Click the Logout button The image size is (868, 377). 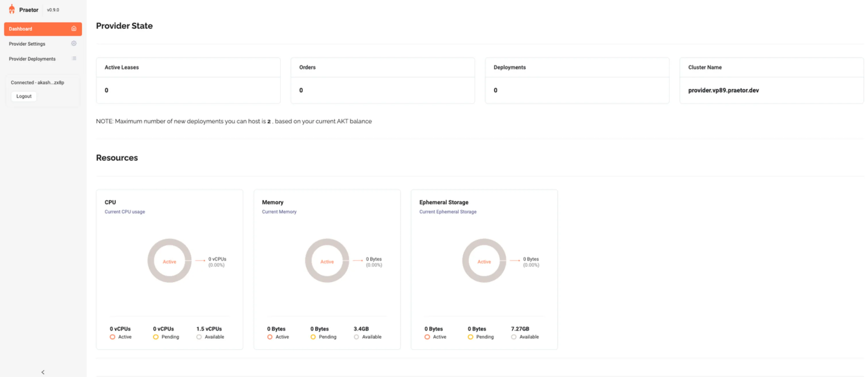point(24,96)
